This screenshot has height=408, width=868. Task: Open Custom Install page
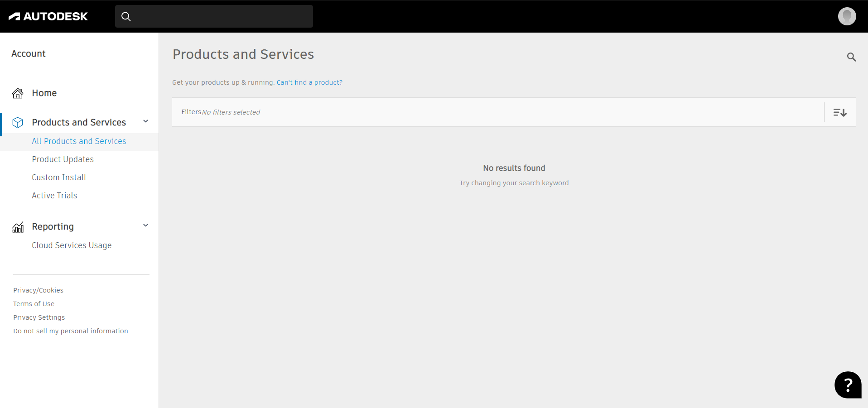59,178
